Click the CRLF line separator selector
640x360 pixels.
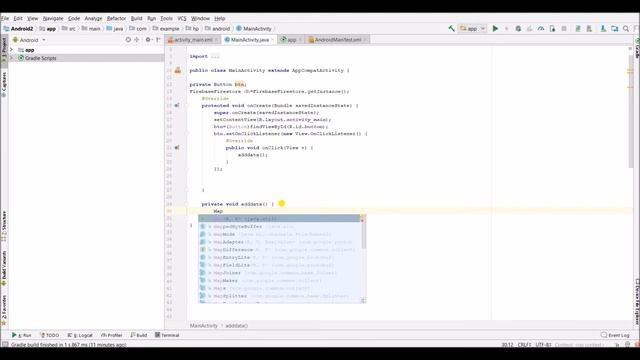[x=524, y=345]
